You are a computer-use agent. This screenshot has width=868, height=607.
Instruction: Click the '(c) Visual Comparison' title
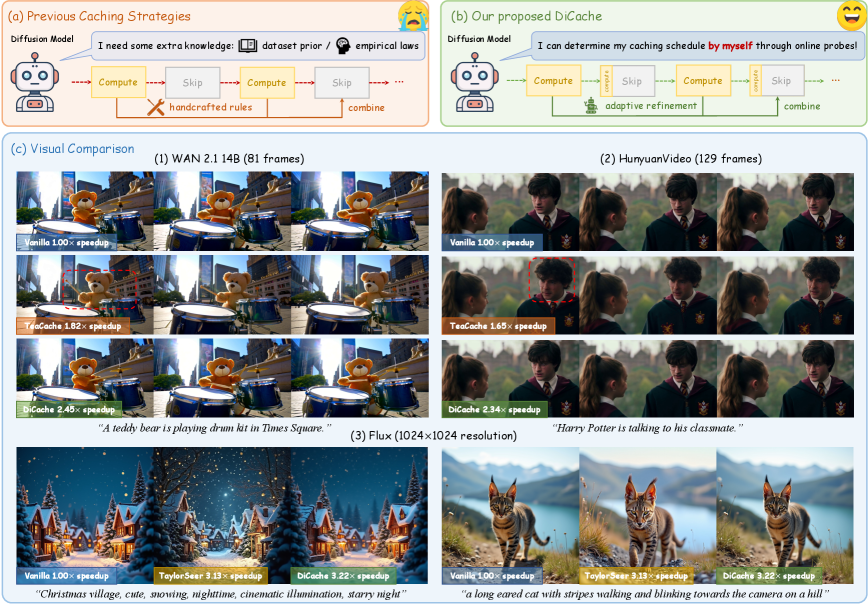pyautogui.click(x=73, y=149)
